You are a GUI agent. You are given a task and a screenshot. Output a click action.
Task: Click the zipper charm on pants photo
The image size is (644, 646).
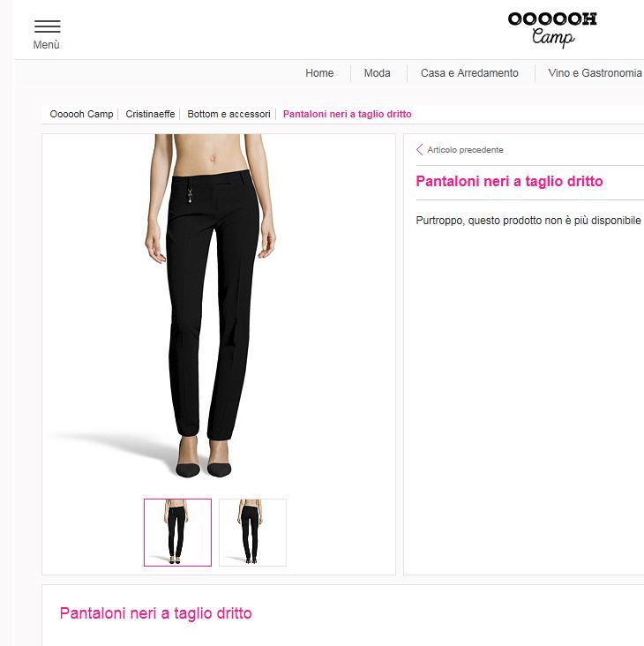coord(191,195)
